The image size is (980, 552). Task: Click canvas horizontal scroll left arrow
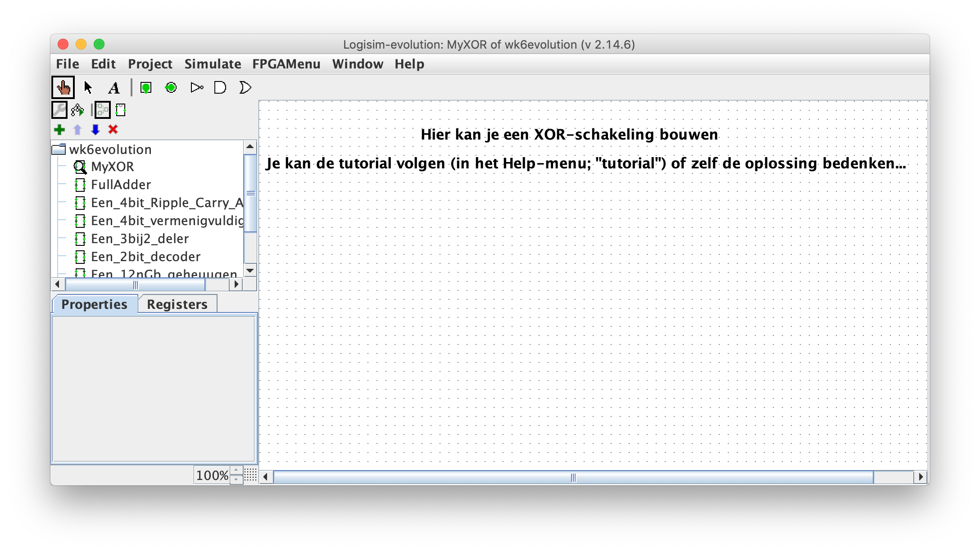coord(266,477)
